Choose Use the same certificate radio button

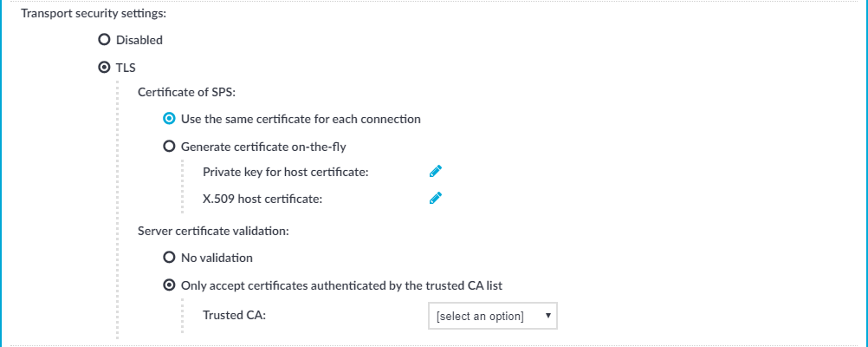(x=169, y=119)
